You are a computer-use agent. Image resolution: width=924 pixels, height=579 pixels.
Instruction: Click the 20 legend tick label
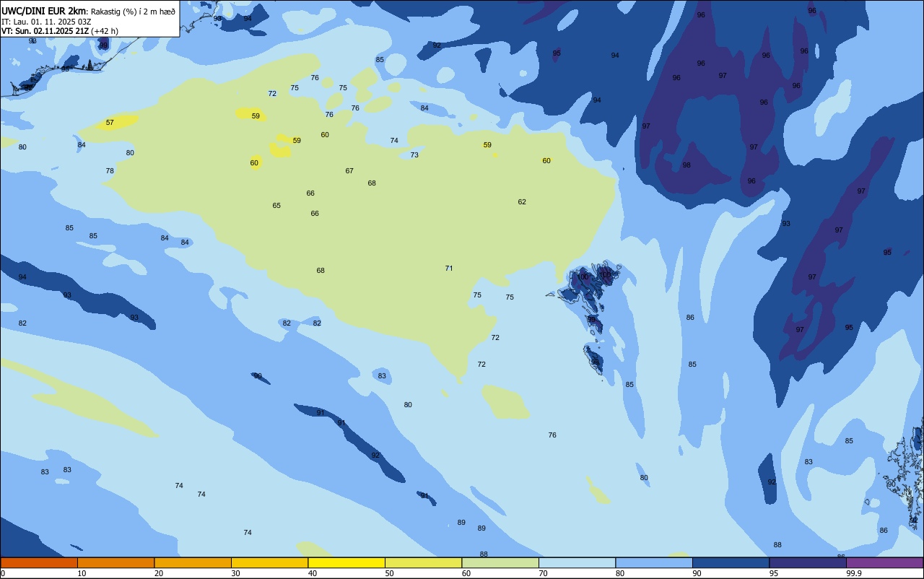pyautogui.click(x=159, y=573)
